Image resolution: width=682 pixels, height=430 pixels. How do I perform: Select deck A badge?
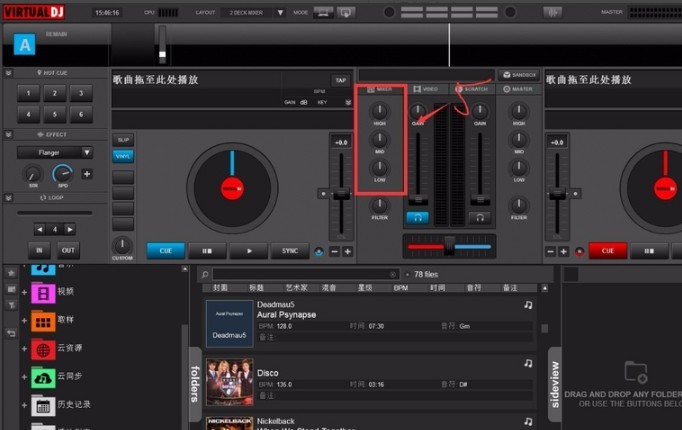point(24,44)
